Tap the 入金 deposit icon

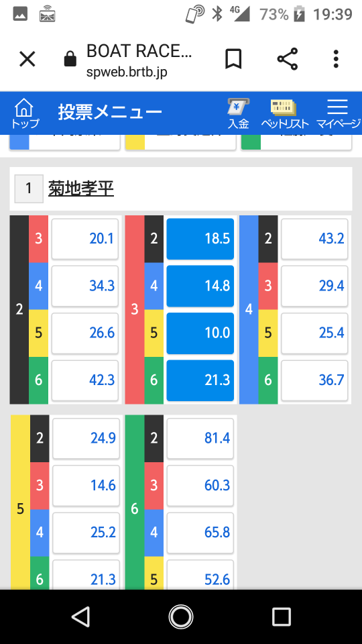coord(239,114)
